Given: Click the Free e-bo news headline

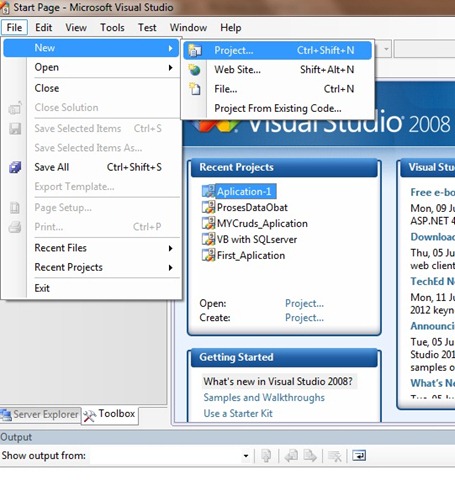Looking at the screenshot, I should 432,192.
